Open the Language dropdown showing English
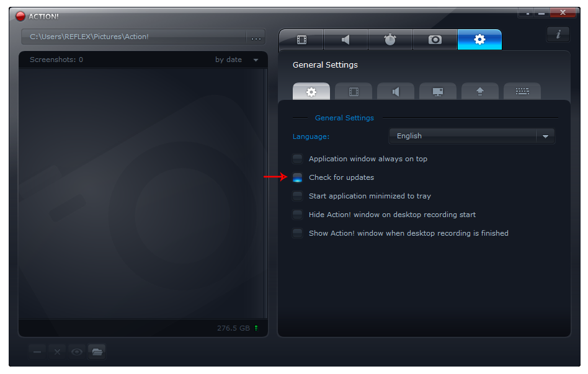 (472, 136)
